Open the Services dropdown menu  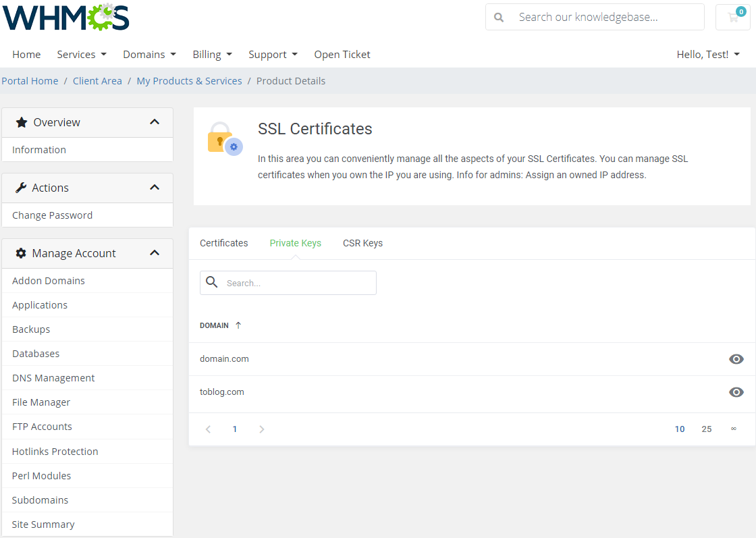tap(82, 55)
